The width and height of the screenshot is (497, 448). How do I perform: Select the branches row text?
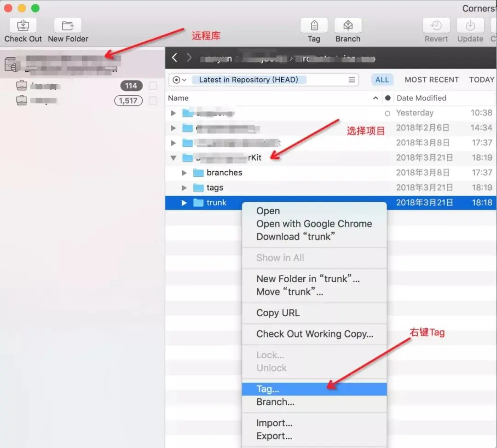tap(225, 173)
